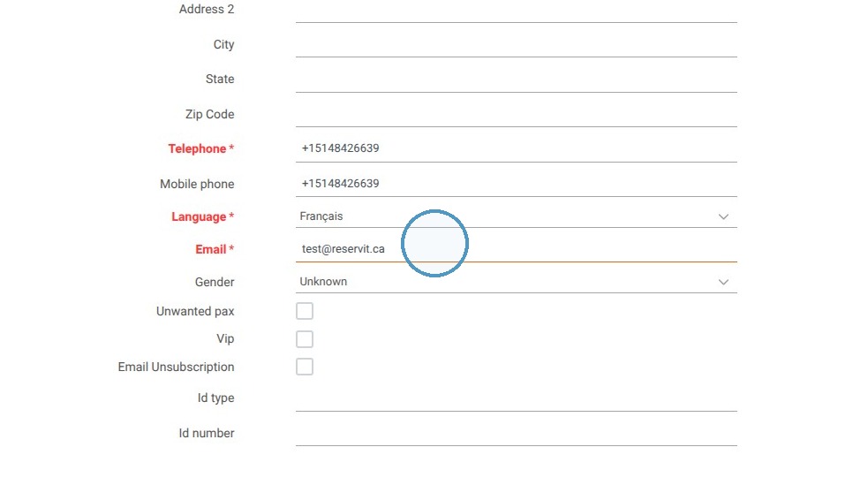The height and width of the screenshot is (485, 868).
Task: Click the red Email label
Action: [215, 249]
